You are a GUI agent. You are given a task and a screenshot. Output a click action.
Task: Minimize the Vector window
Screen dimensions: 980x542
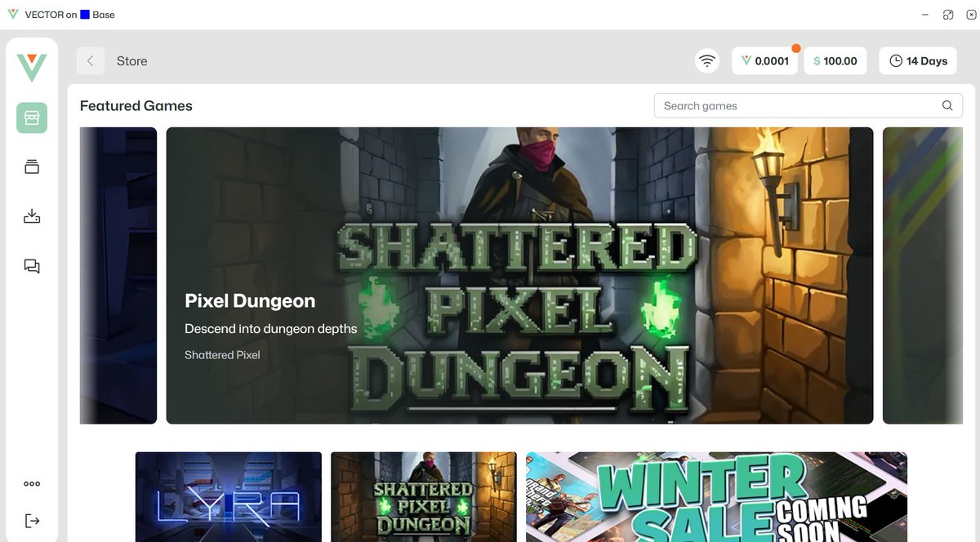click(x=925, y=15)
